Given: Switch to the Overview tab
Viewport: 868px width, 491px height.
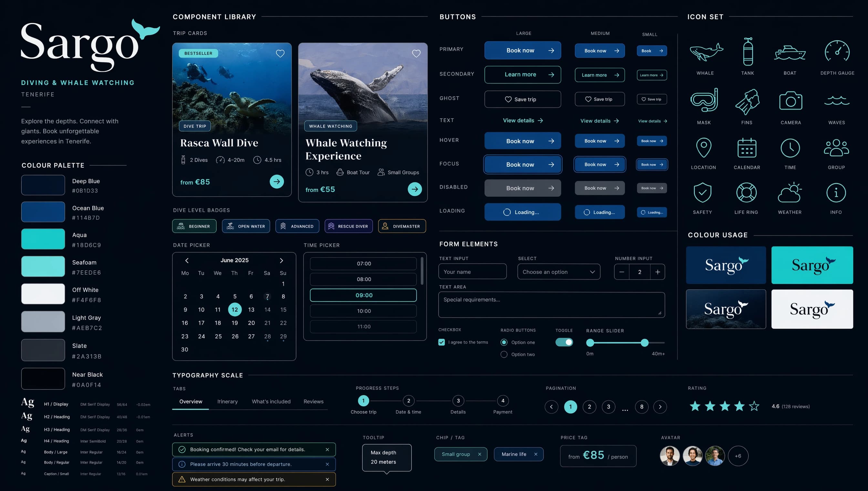Looking at the screenshot, I should pyautogui.click(x=191, y=402).
